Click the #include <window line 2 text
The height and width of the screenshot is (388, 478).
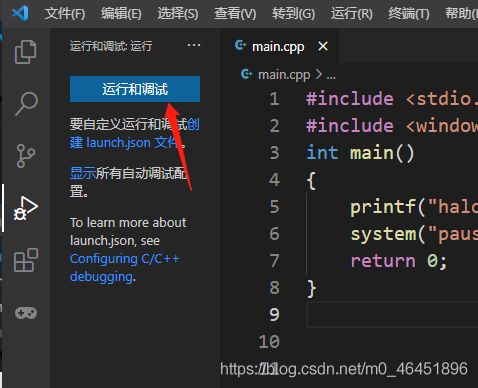pyautogui.click(x=392, y=126)
